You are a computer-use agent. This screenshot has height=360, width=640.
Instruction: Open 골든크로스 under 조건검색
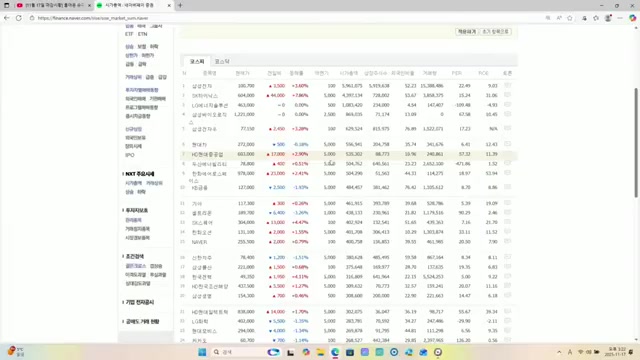(x=136, y=266)
